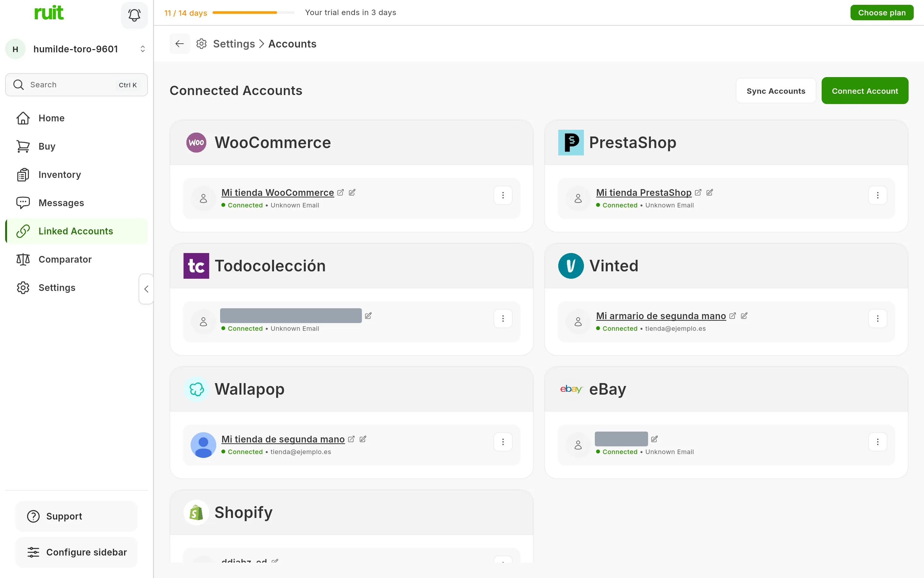
Task: Focus the Search input field
Action: coord(76,85)
